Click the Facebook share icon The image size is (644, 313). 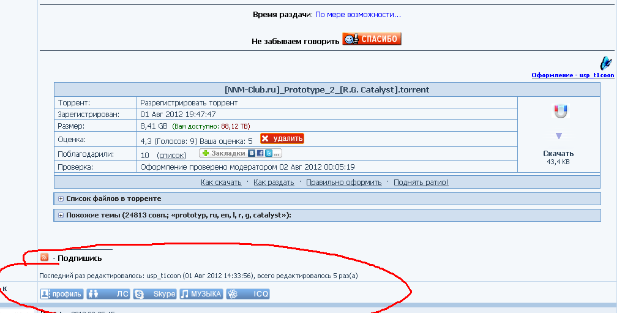(260, 153)
